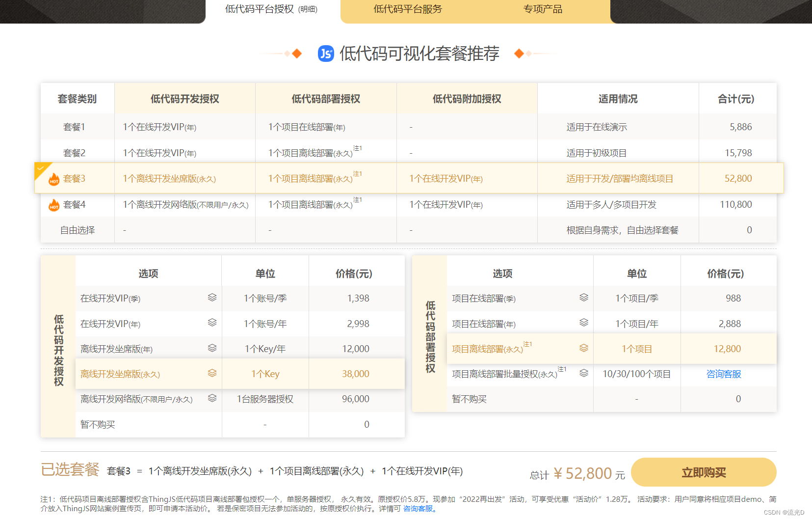Viewport: 812px width, 520px height.
Task: Click the 低代码附加授权 column header
Action: coord(467,99)
